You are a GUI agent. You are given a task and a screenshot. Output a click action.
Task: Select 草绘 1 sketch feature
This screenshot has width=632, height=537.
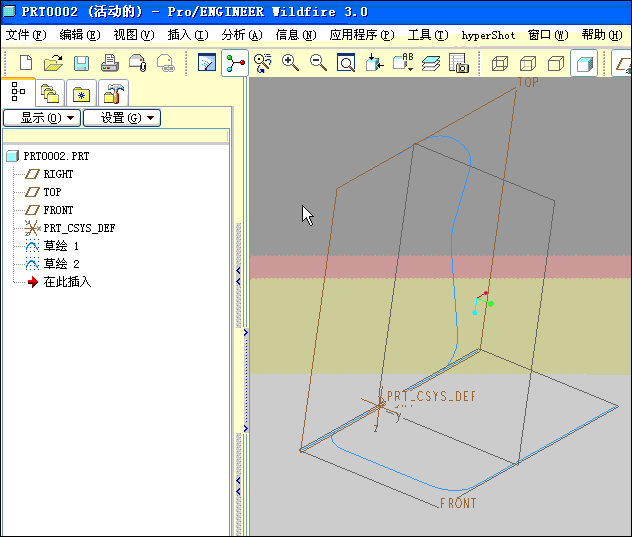(x=52, y=246)
